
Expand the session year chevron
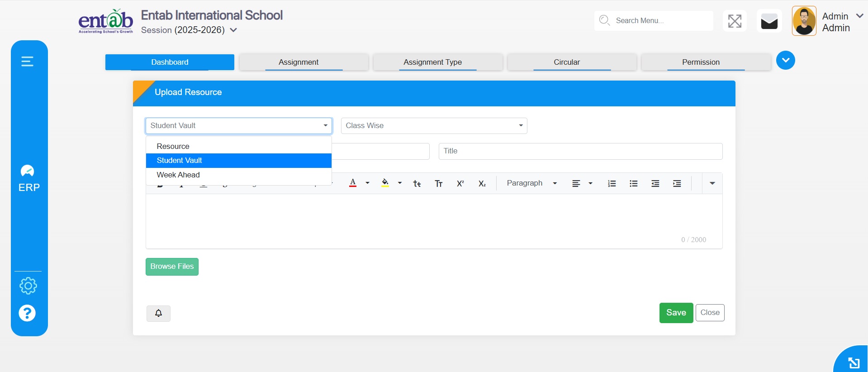tap(233, 30)
